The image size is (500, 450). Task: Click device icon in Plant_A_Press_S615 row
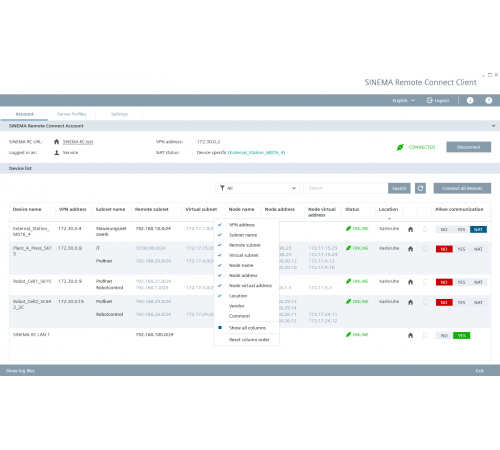click(x=425, y=249)
